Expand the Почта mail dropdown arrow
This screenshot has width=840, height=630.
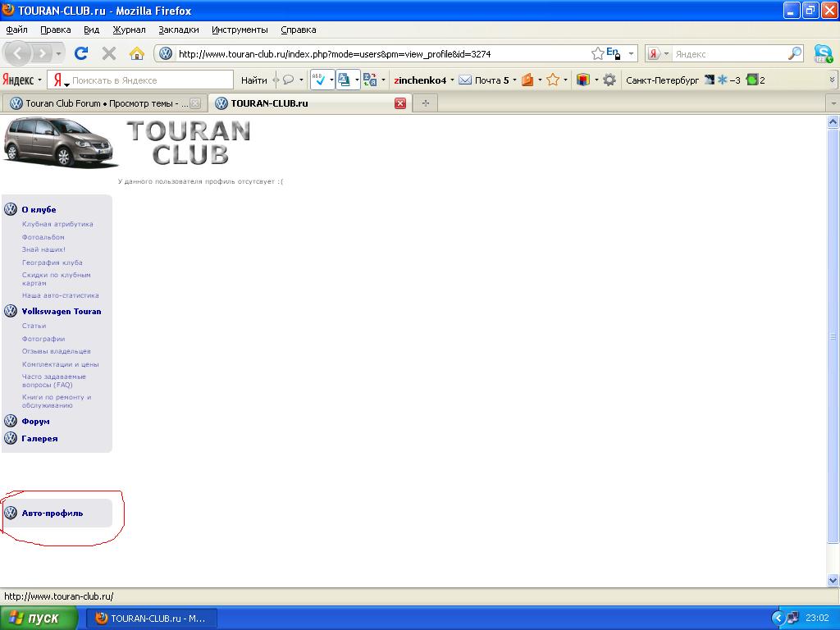[x=514, y=80]
